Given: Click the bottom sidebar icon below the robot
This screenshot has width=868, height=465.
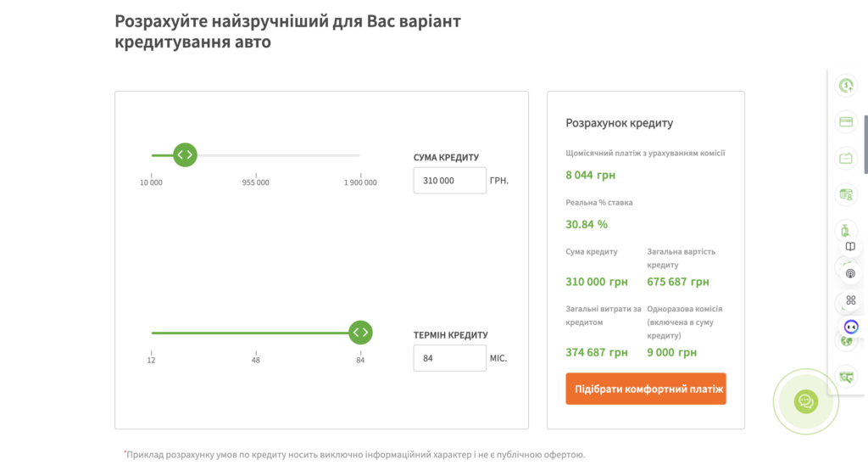Looking at the screenshot, I should 845,376.
